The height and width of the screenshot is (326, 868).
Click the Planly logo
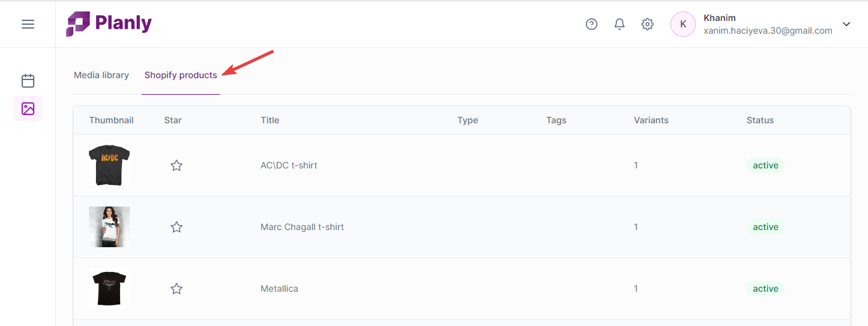pyautogui.click(x=109, y=24)
